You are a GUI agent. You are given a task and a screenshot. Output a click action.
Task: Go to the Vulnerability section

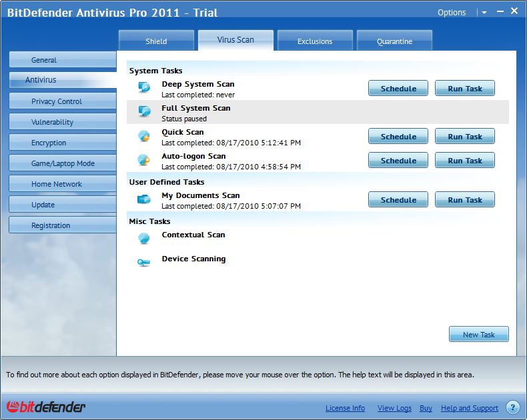(x=63, y=121)
